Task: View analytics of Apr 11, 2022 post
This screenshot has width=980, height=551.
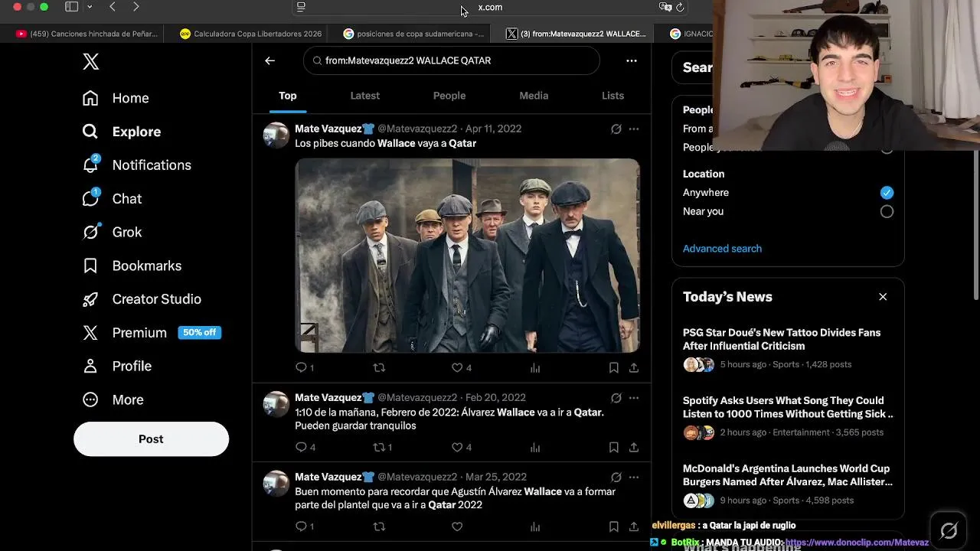Action: click(535, 368)
